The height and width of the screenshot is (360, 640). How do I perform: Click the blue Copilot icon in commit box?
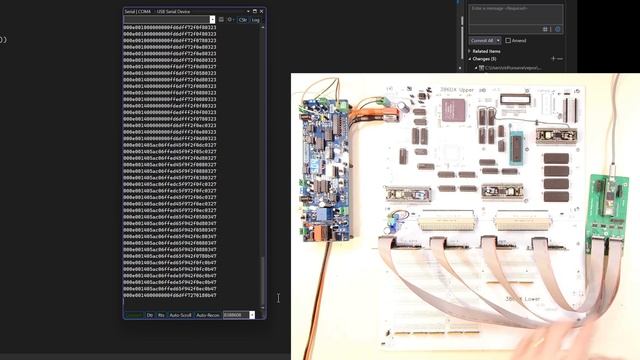click(x=558, y=29)
